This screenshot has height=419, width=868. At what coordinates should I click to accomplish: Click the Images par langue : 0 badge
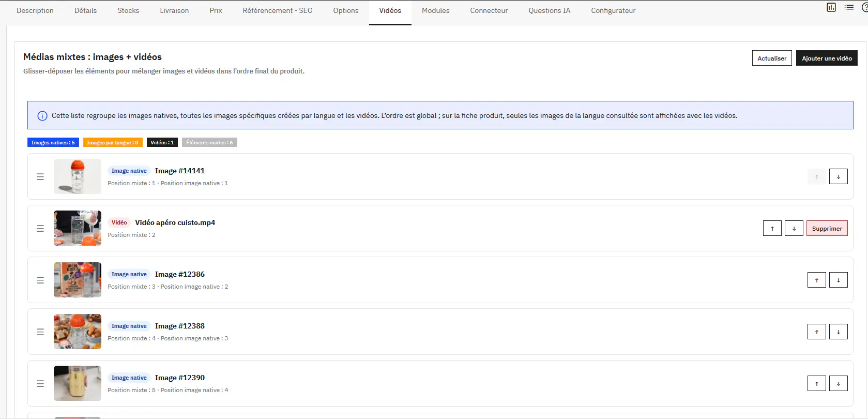[x=113, y=142]
